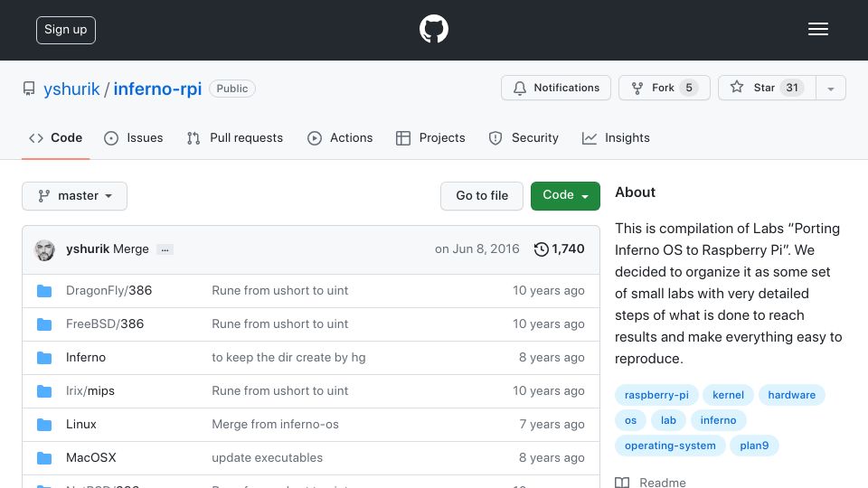The width and height of the screenshot is (868, 488).
Task: Click the raspberry-pi topic tag
Action: (x=656, y=395)
